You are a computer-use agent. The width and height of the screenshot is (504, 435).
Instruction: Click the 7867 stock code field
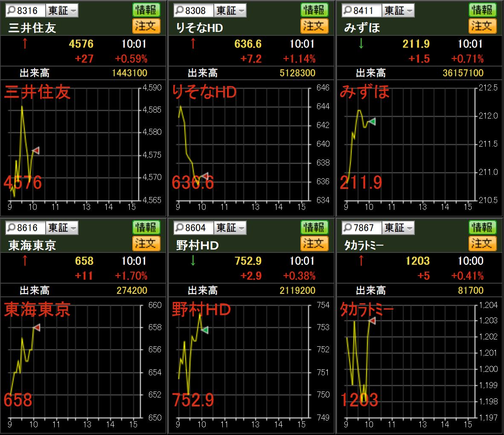362,227
